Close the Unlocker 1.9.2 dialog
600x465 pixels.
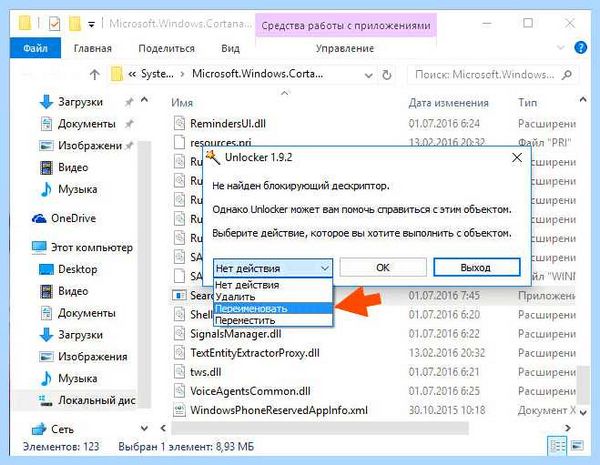[517, 157]
